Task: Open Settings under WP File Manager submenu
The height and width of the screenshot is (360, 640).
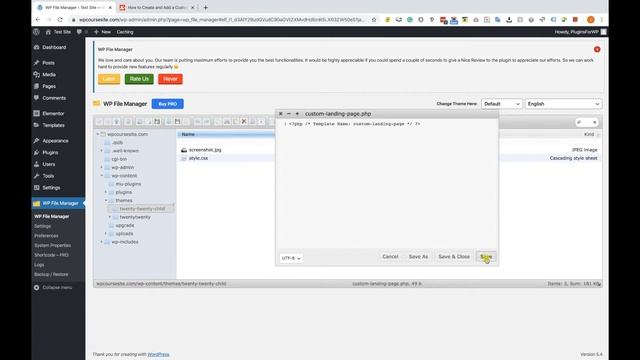Action: (x=42, y=226)
